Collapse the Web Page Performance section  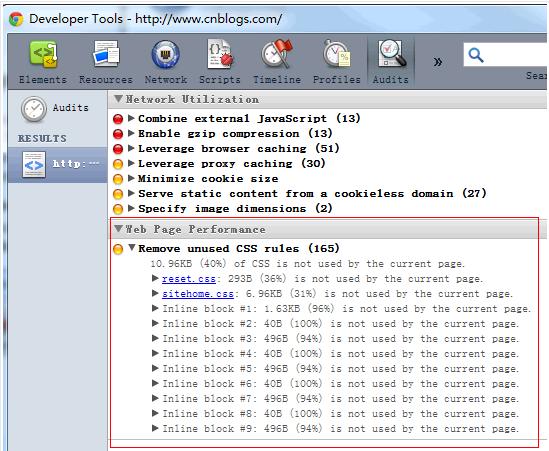tap(118, 229)
